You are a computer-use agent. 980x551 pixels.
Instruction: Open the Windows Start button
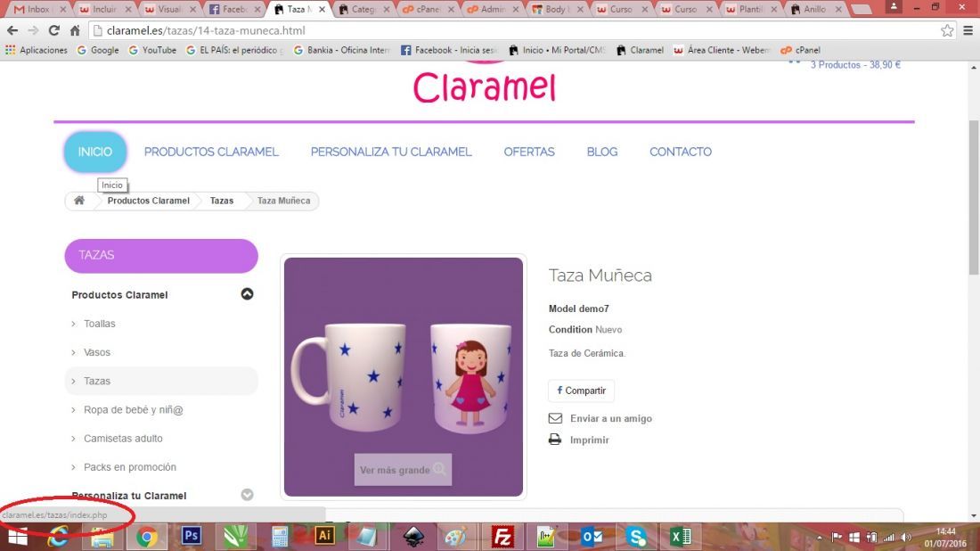click(x=17, y=537)
